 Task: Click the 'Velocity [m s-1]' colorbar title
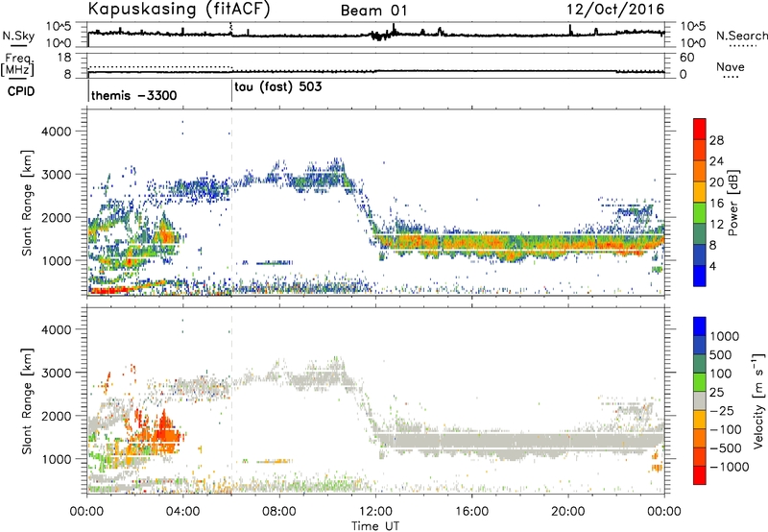click(x=758, y=400)
